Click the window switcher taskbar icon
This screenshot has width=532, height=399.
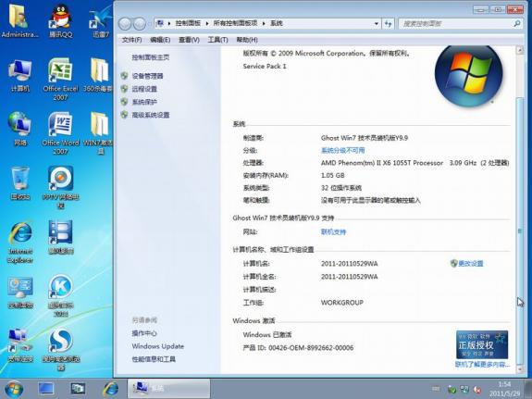(x=78, y=389)
